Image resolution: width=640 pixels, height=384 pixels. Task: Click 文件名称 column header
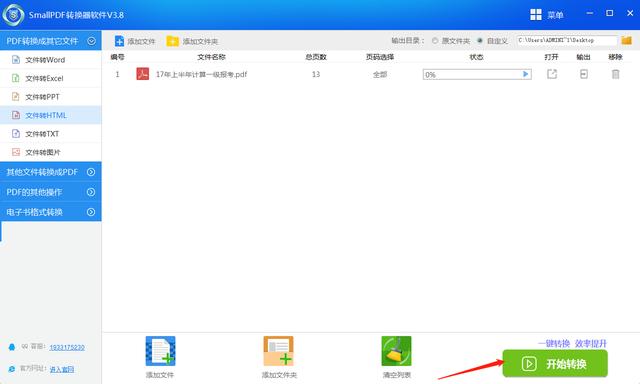pyautogui.click(x=211, y=57)
